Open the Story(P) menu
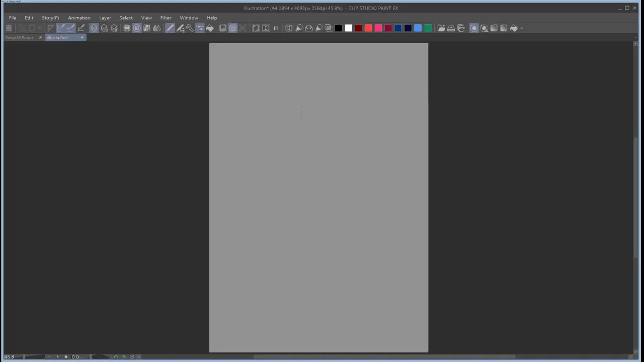This screenshot has width=644, height=362. pos(50,18)
